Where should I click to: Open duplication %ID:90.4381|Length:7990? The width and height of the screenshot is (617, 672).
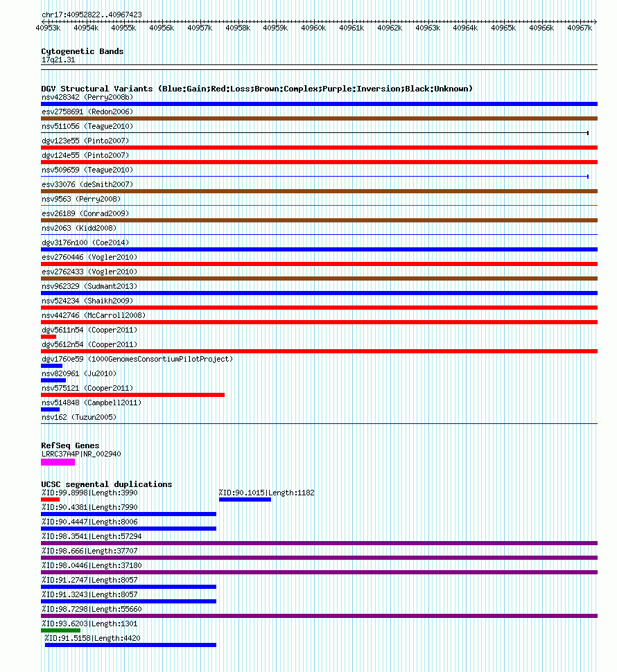pos(89,508)
